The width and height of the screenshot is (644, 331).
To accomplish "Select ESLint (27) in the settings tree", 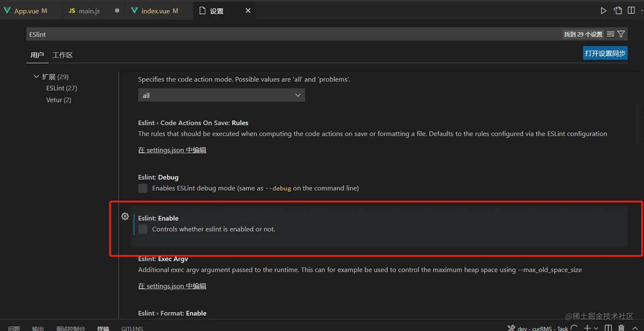I will (x=62, y=88).
